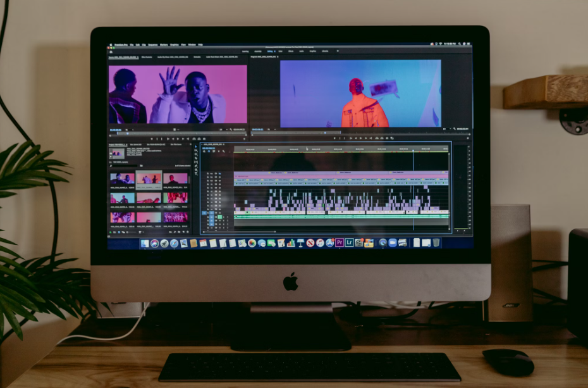The height and width of the screenshot is (388, 588).
Task: Open iTunes from the Dock
Action: pyautogui.click(x=320, y=243)
